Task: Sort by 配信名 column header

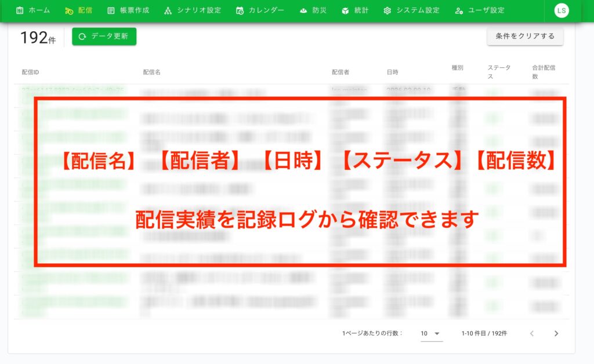Action: click(151, 72)
